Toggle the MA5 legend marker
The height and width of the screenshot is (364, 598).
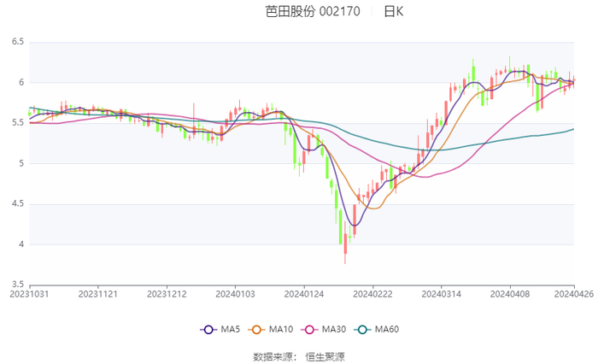click(208, 330)
